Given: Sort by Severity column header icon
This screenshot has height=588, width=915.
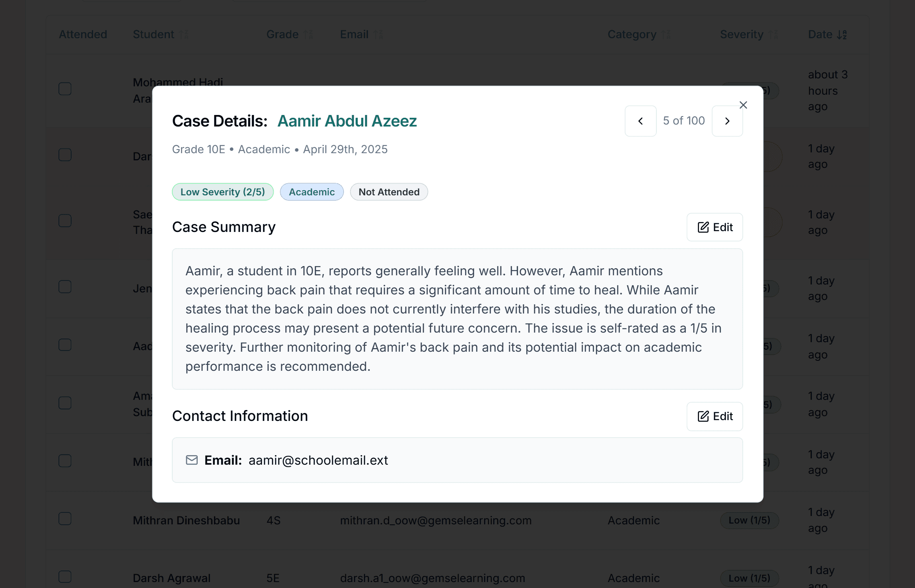Looking at the screenshot, I should 773,35.
